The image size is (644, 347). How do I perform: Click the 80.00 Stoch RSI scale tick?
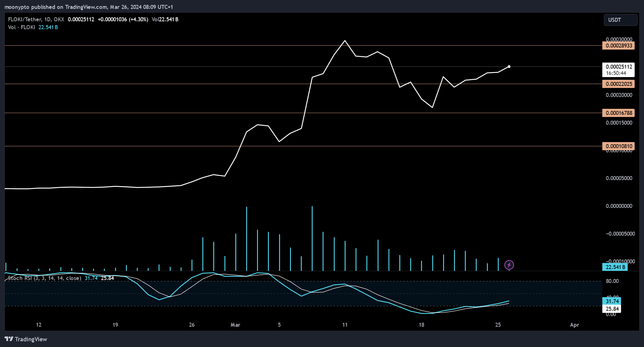612,281
